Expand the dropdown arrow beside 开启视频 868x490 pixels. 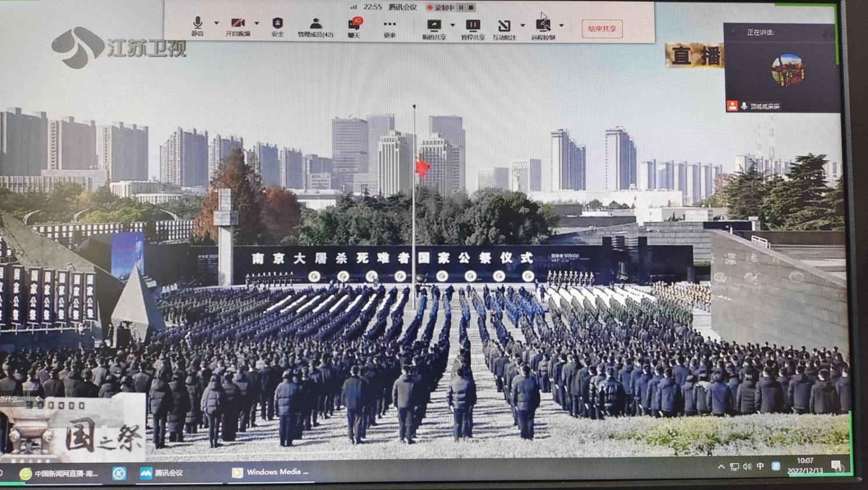(257, 23)
